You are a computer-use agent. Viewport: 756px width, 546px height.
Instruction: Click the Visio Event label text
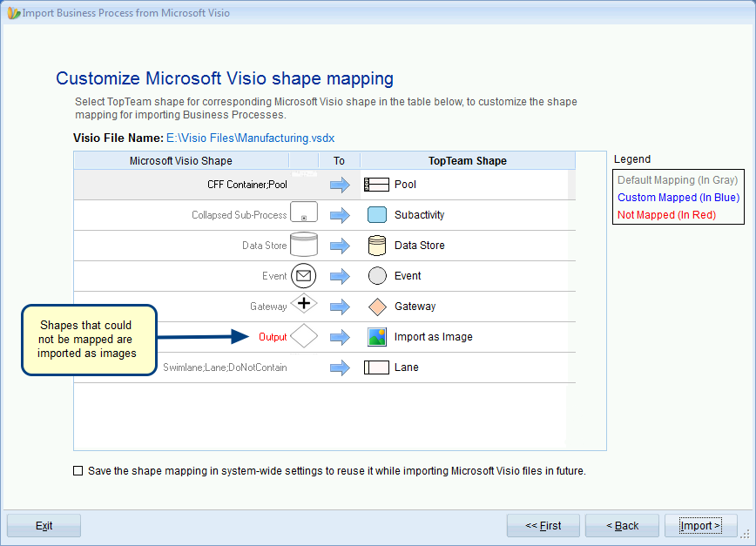point(274,276)
